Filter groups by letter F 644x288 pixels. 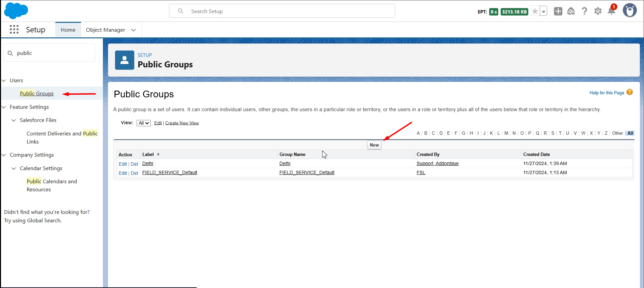tap(456, 133)
